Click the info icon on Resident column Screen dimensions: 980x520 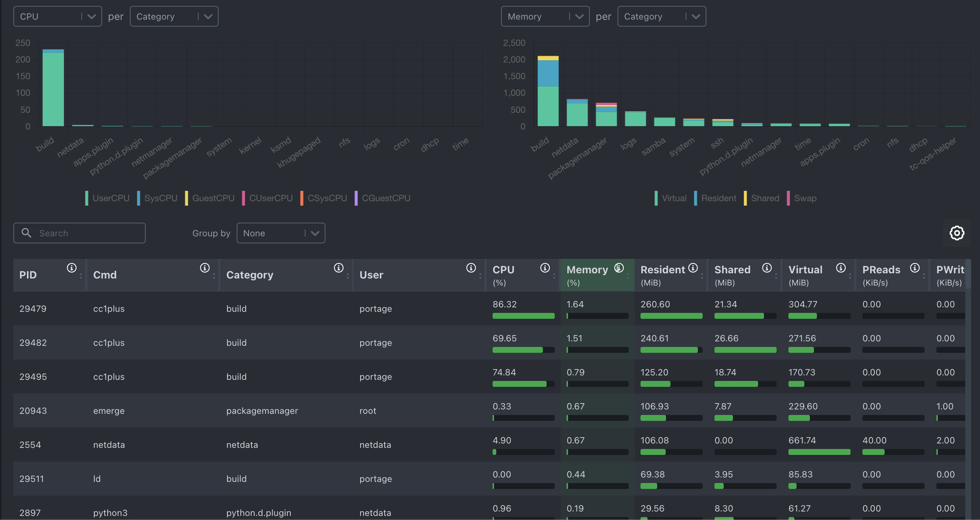point(693,268)
